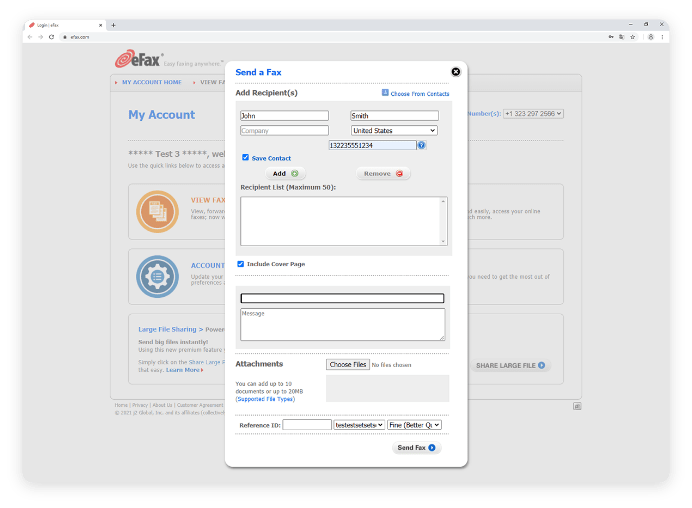Go to My Account Home tab

(x=151, y=82)
